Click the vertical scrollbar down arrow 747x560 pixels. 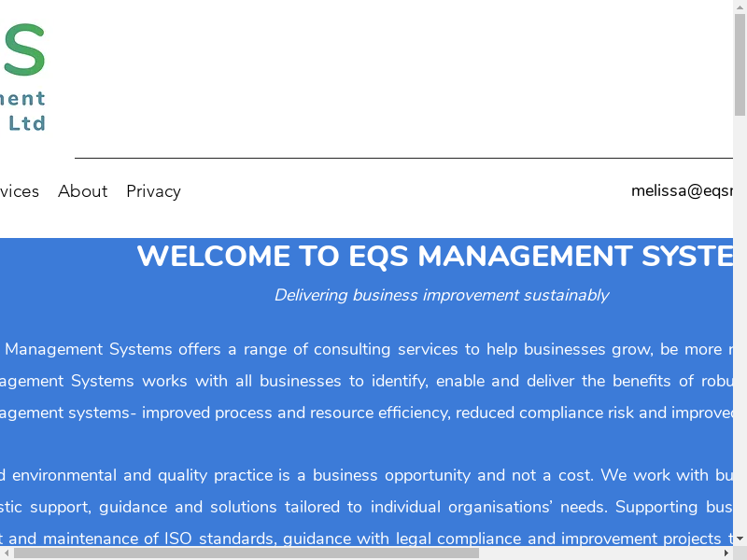[740, 539]
